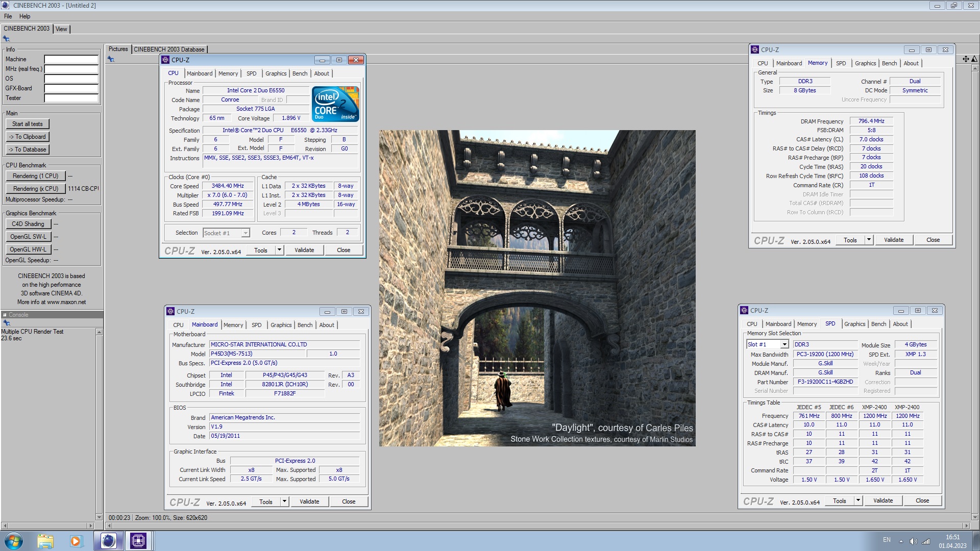Click the pin icon below the CINEBENCH 2003 tab
Image resolution: width=980 pixels, height=551 pixels.
coord(6,39)
